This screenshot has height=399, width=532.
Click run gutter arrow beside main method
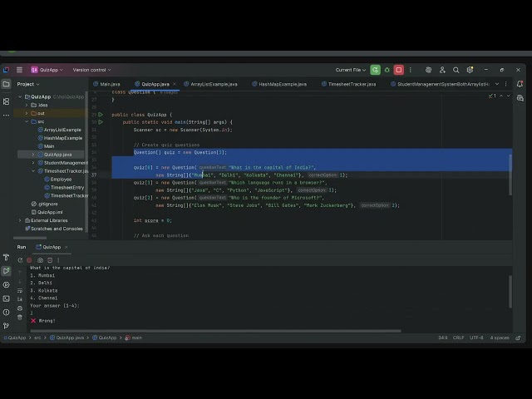pyautogui.click(x=101, y=122)
